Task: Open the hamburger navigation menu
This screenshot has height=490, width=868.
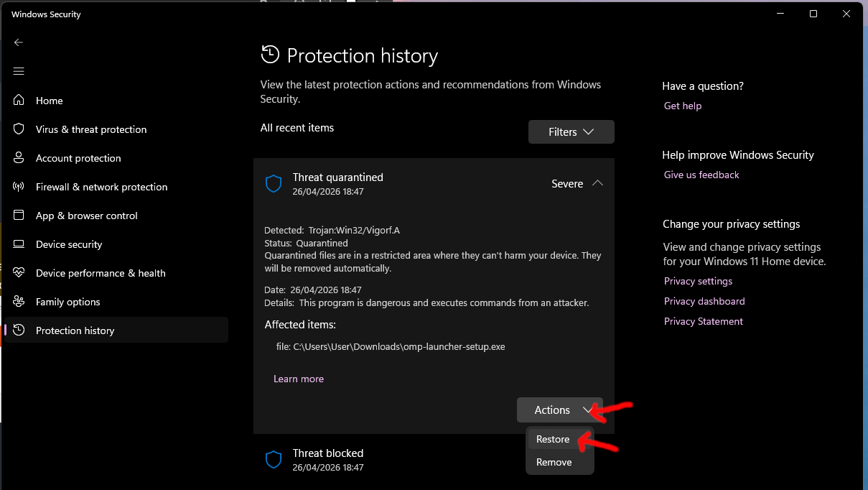Action: coord(19,71)
